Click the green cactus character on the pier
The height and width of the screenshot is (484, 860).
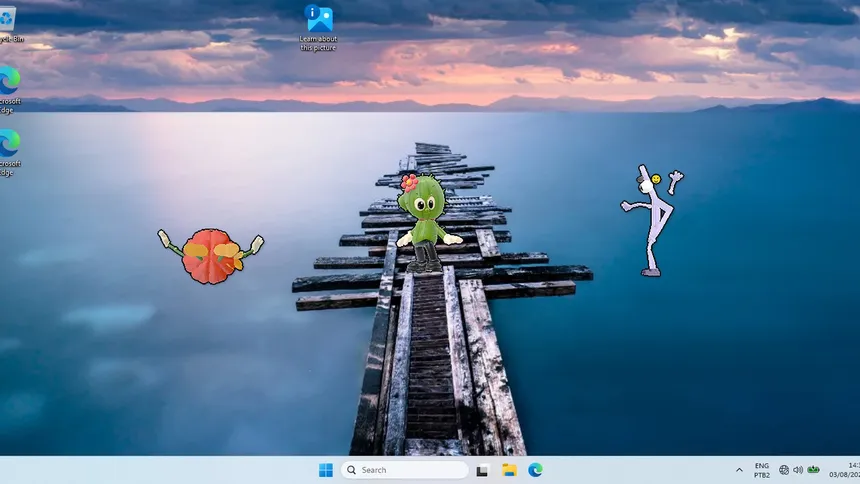[x=427, y=223]
